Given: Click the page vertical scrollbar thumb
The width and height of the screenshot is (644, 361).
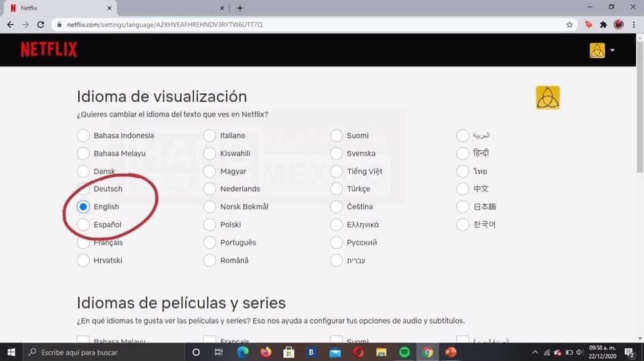Looking at the screenshot, I should [x=640, y=107].
